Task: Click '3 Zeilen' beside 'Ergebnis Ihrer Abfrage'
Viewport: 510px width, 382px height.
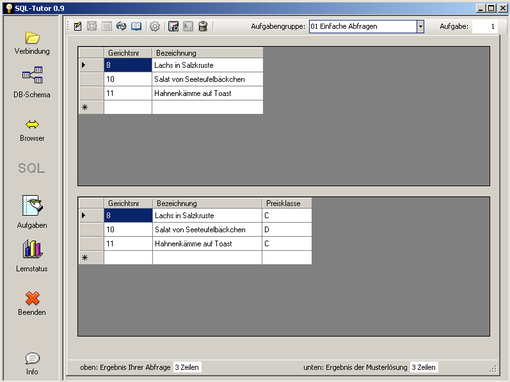Action: [187, 367]
